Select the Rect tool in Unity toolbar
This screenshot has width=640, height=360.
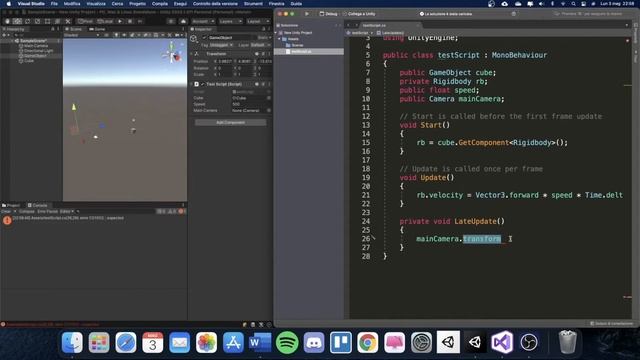47,21
